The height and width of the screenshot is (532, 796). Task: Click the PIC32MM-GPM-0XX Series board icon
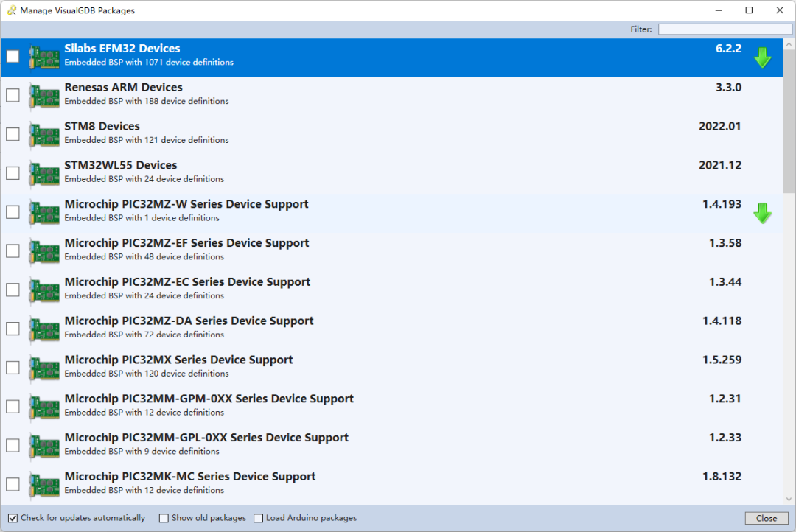click(x=44, y=407)
